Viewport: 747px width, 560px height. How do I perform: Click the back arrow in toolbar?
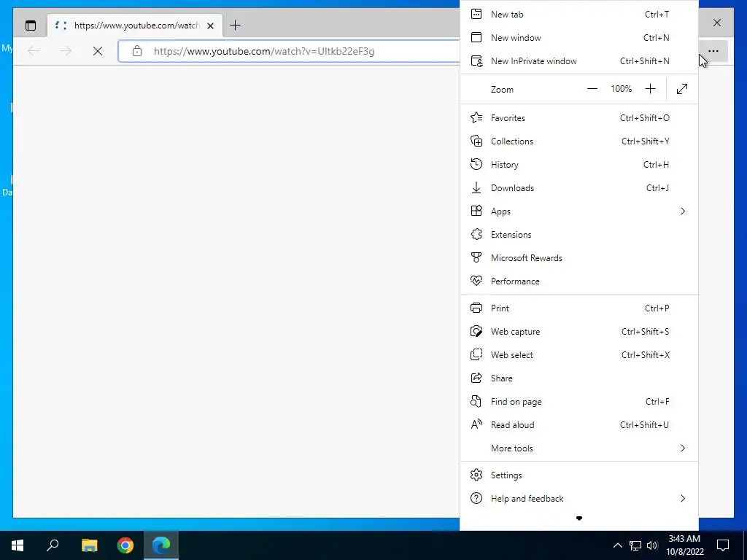tap(34, 51)
